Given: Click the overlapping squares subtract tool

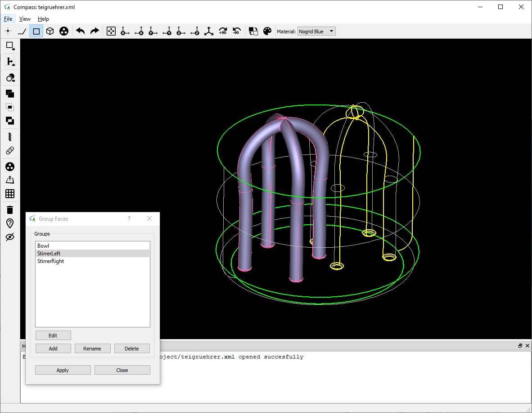Looking at the screenshot, I should (x=10, y=121).
